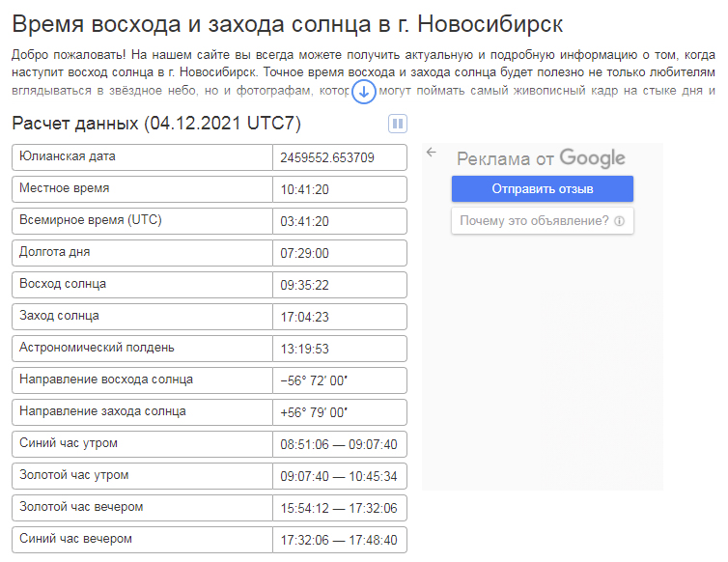The width and height of the screenshot is (728, 562).
Task: Click the "Золотой час вечером" row label
Action: [81, 507]
